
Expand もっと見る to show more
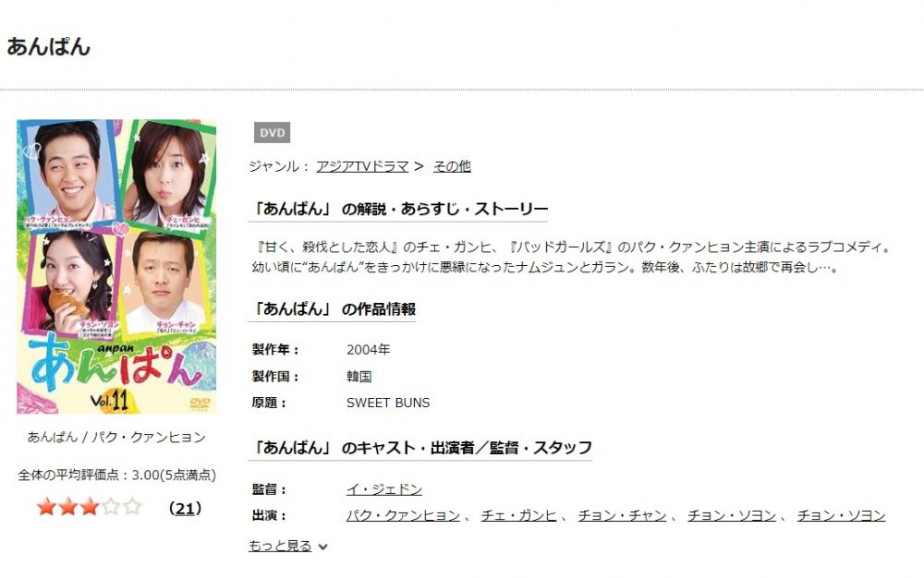point(281,547)
